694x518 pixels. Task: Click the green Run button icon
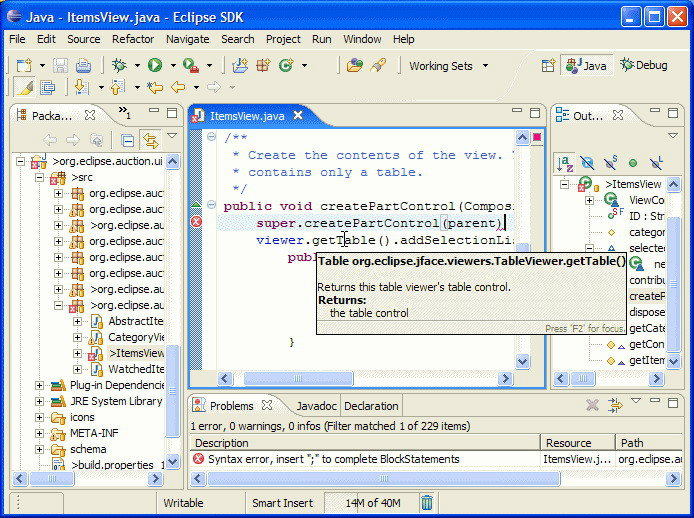pyautogui.click(x=155, y=66)
